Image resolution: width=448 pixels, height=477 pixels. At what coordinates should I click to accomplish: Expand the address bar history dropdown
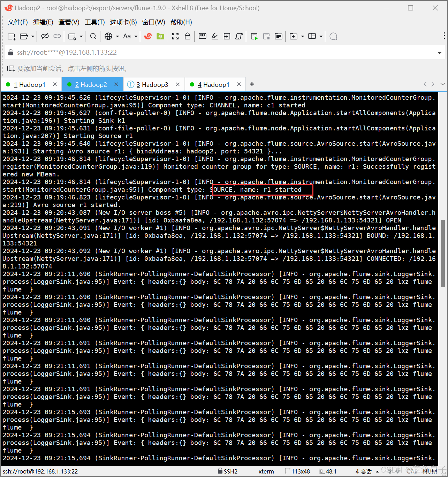[439, 53]
